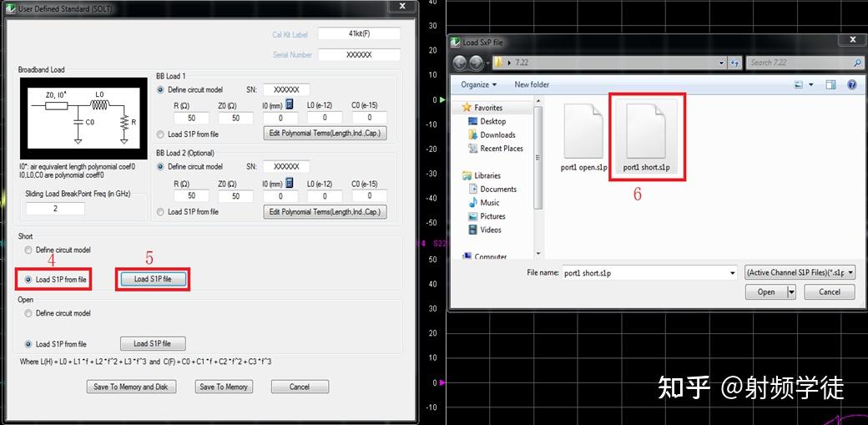The width and height of the screenshot is (868, 425).
Task: Open Documents library
Action: (492, 189)
